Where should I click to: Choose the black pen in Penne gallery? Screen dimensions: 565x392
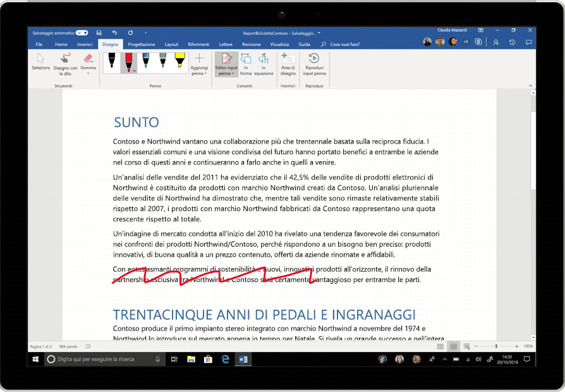click(112, 62)
